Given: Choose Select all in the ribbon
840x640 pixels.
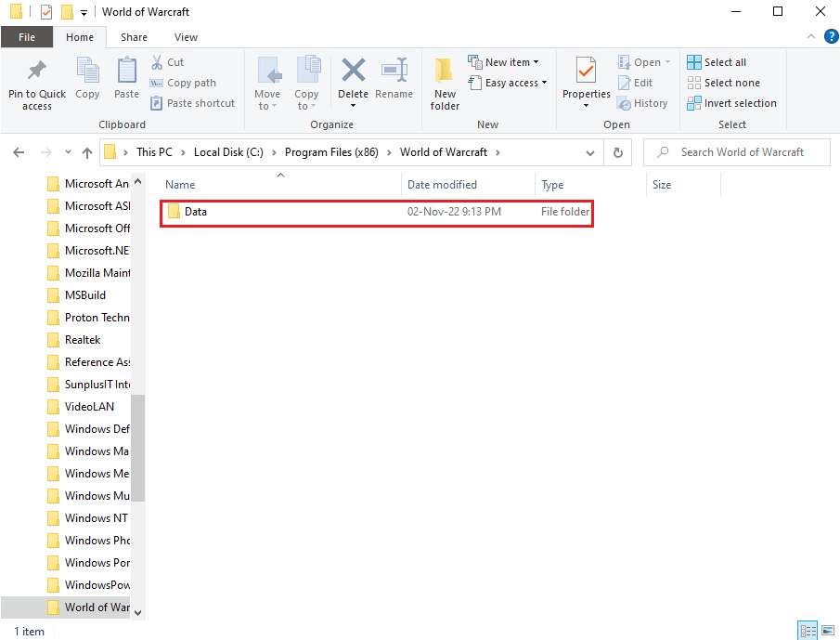Looking at the screenshot, I should click(717, 62).
